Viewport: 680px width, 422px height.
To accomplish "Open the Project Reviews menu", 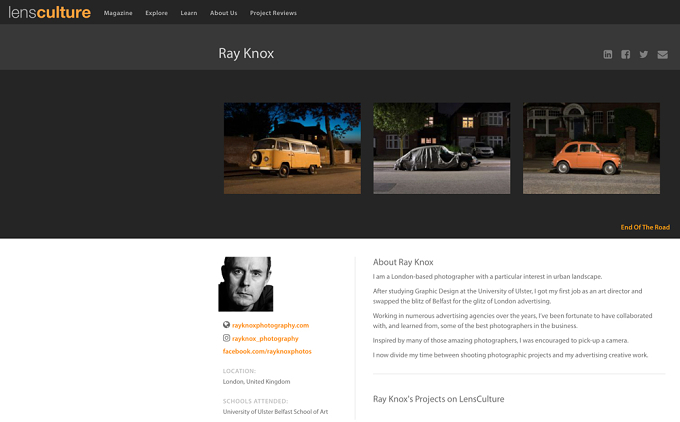I will click(273, 13).
